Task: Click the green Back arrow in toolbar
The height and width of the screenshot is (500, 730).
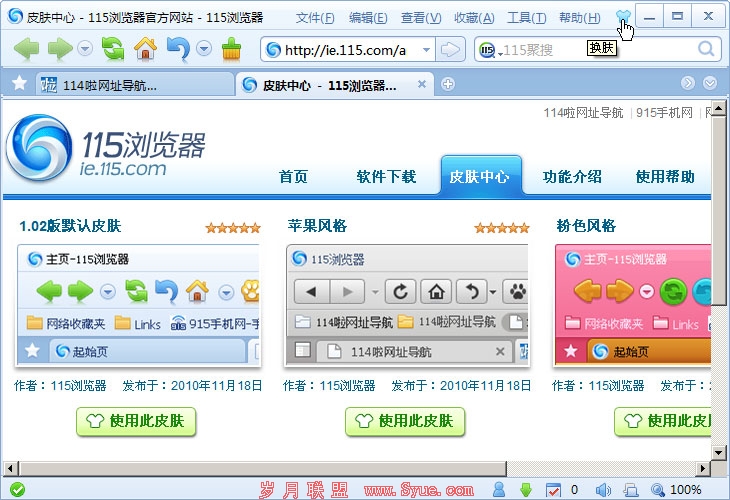Action: [x=27, y=49]
